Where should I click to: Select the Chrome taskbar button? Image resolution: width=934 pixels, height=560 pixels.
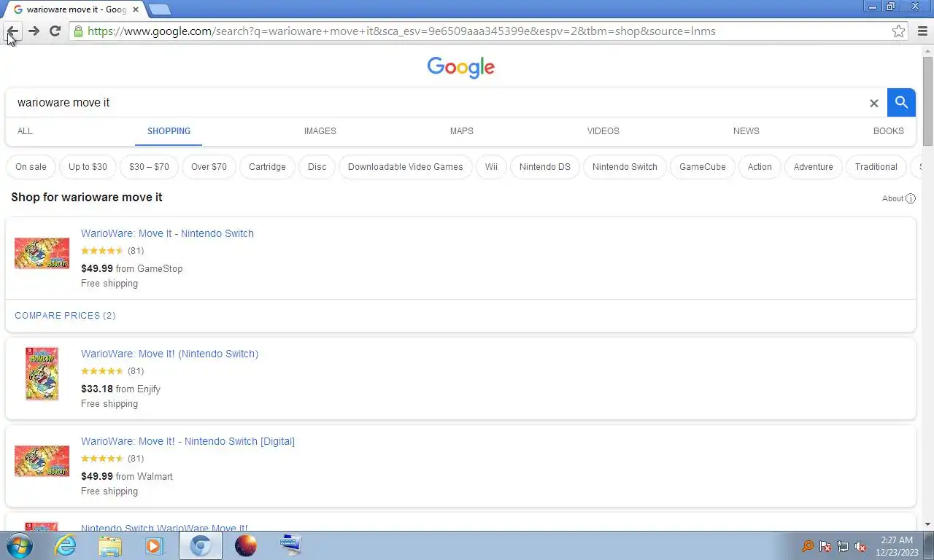click(x=201, y=545)
